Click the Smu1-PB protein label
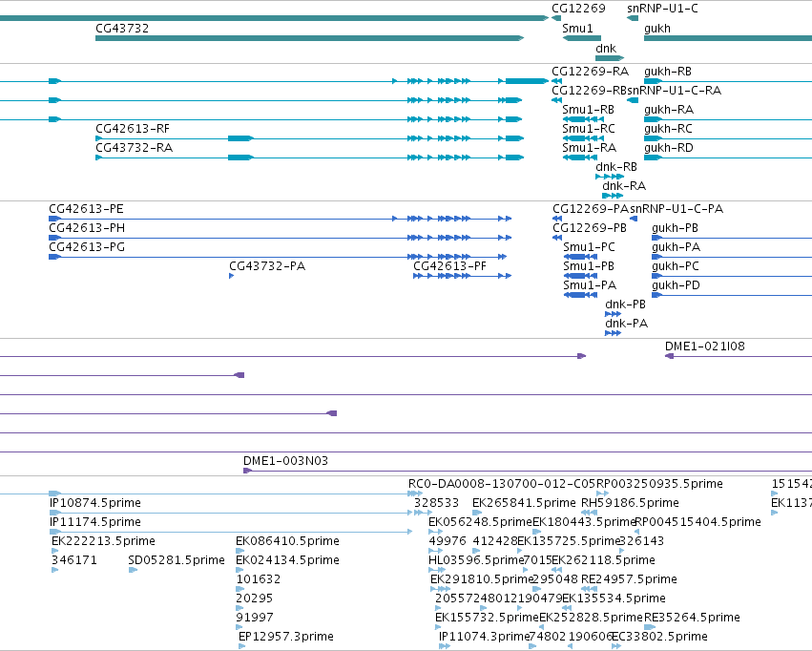Viewport: 812px width, 651px height. (589, 266)
